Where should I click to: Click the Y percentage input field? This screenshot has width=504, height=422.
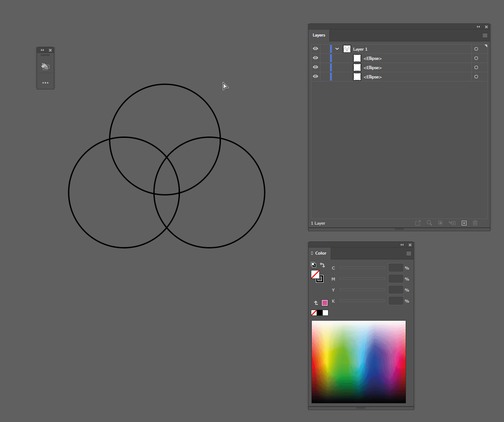(396, 290)
